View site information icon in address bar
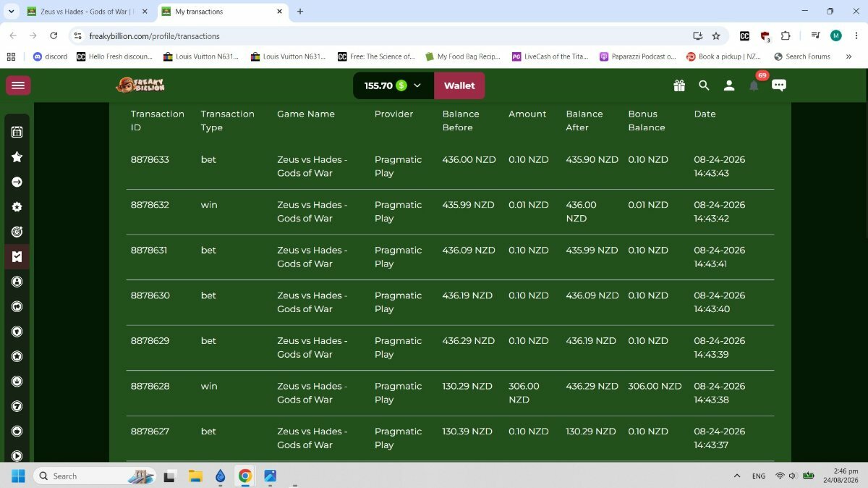868x488 pixels. point(79,35)
